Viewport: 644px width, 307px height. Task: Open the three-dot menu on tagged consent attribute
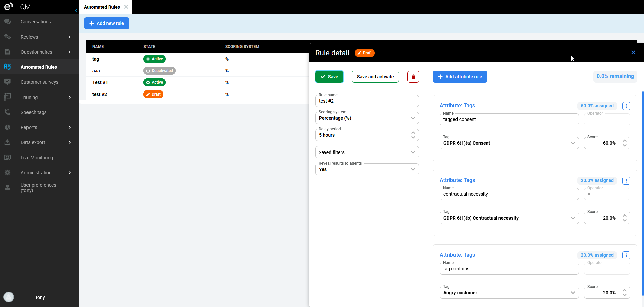click(x=627, y=106)
